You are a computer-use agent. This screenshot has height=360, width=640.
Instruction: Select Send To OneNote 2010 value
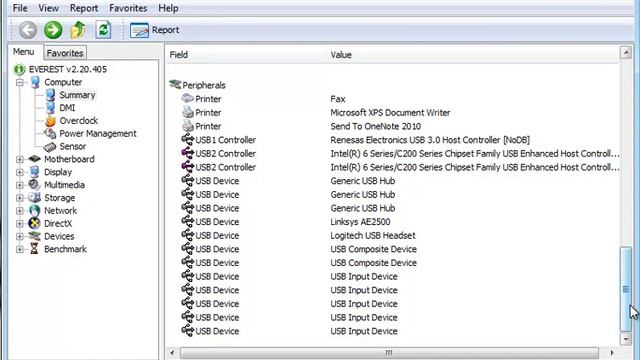point(376,127)
